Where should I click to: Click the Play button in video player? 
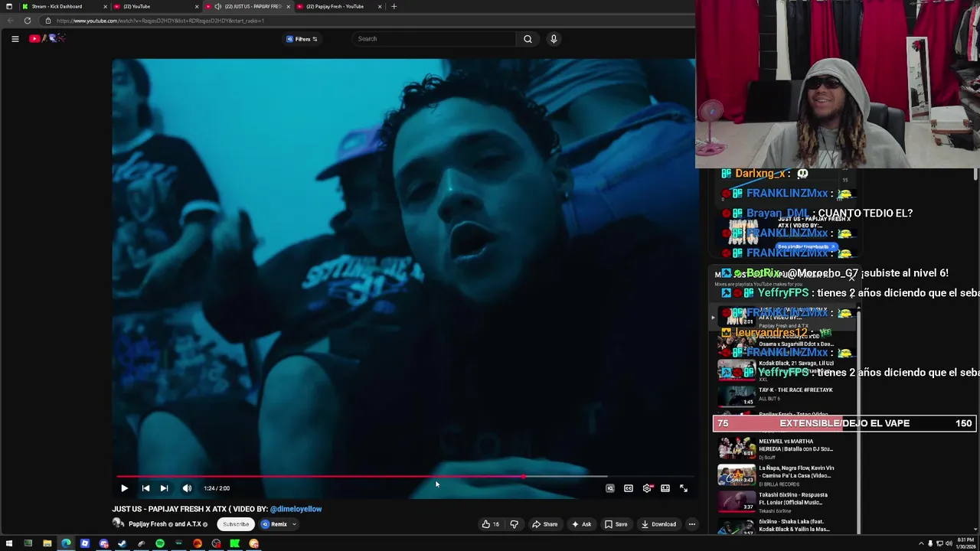click(124, 488)
